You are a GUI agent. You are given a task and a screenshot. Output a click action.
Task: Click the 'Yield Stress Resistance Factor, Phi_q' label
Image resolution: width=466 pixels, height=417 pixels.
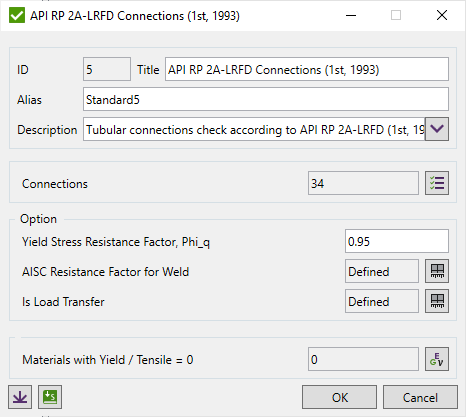coord(116,242)
